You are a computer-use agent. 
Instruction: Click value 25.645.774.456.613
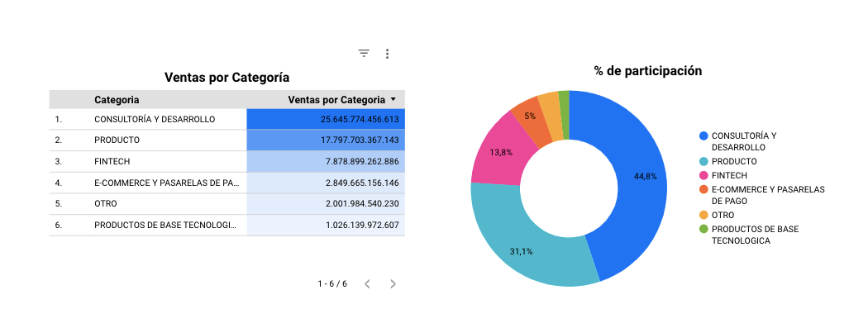point(360,119)
